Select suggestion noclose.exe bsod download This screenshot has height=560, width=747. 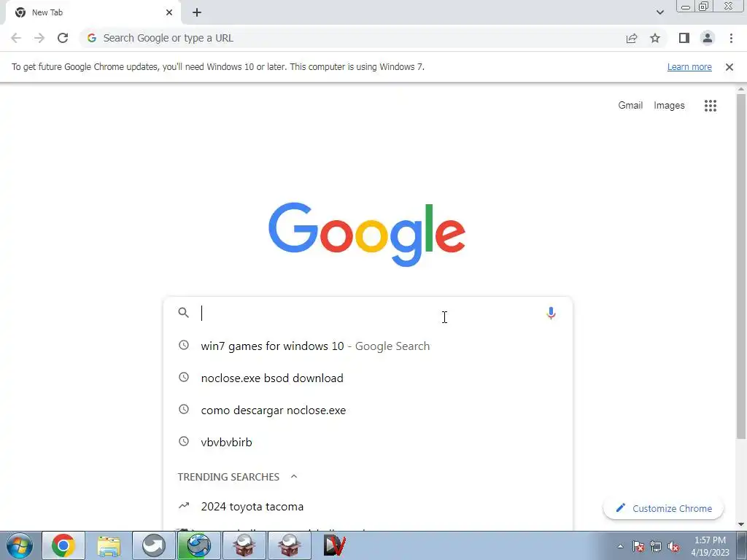click(x=368, y=378)
